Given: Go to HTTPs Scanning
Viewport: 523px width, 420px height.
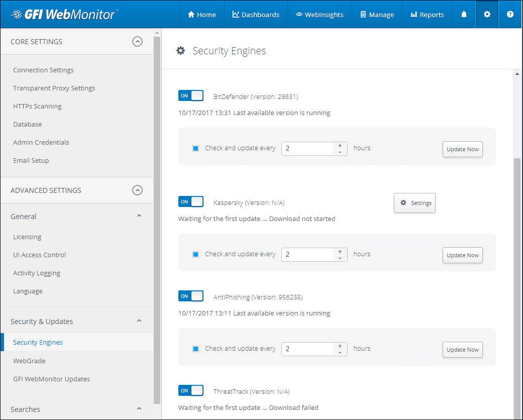Looking at the screenshot, I should click(37, 106).
